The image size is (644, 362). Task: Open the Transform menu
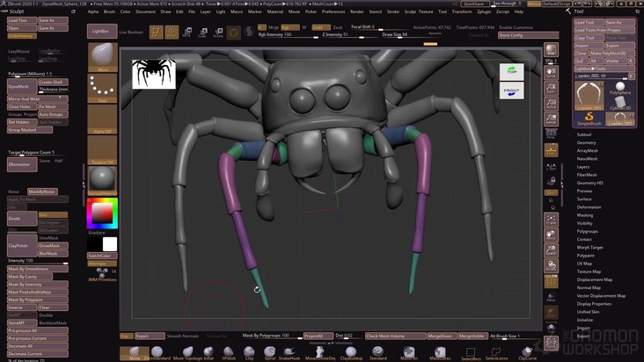coord(462,11)
